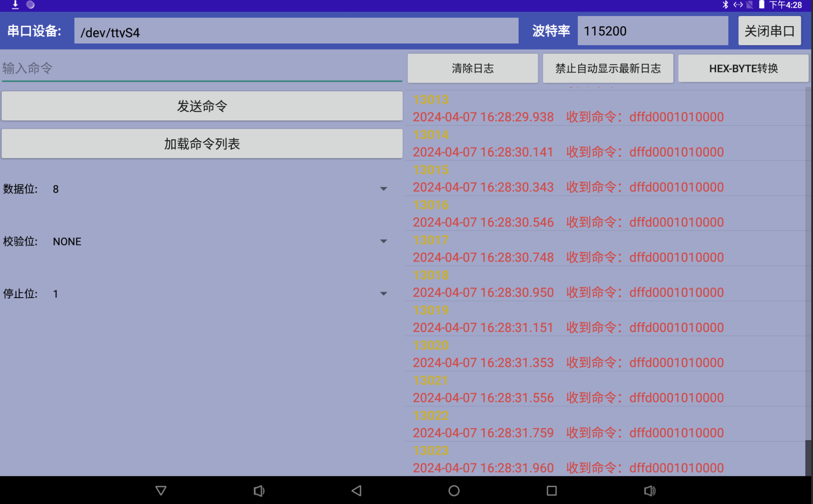813x504 pixels.
Task: Focus the 波特率 field showing 115200
Action: tap(653, 31)
